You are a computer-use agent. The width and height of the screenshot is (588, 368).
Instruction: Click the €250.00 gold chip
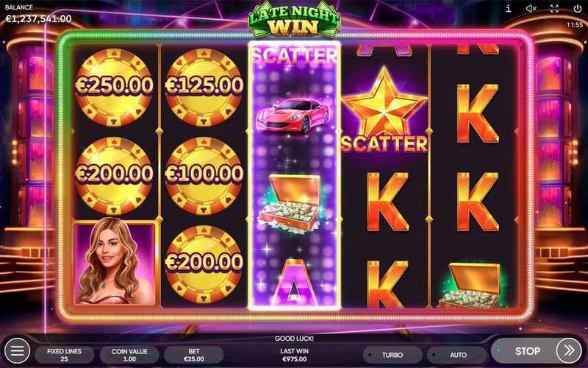[114, 87]
